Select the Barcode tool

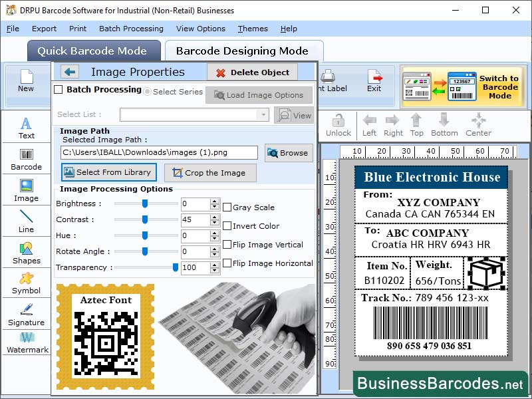pos(26,160)
